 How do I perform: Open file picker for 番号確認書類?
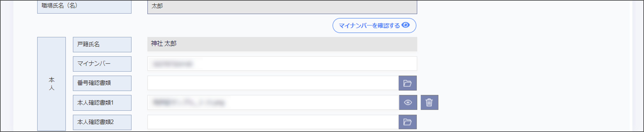coord(407,83)
